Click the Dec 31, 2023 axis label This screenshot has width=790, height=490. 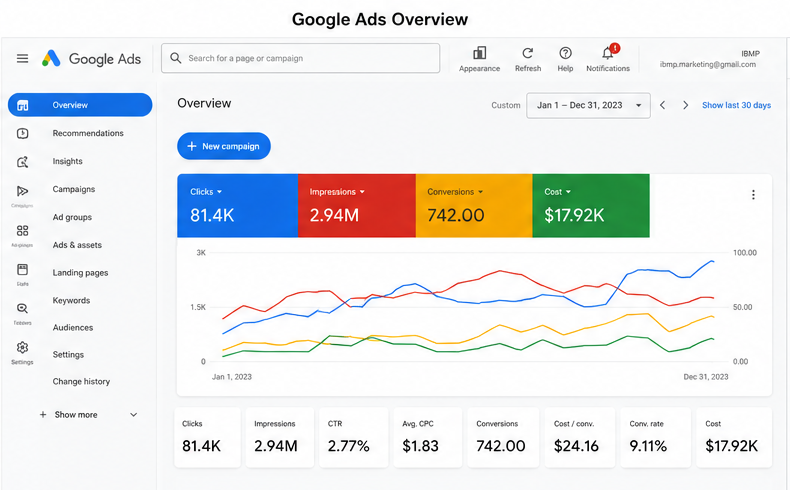706,377
